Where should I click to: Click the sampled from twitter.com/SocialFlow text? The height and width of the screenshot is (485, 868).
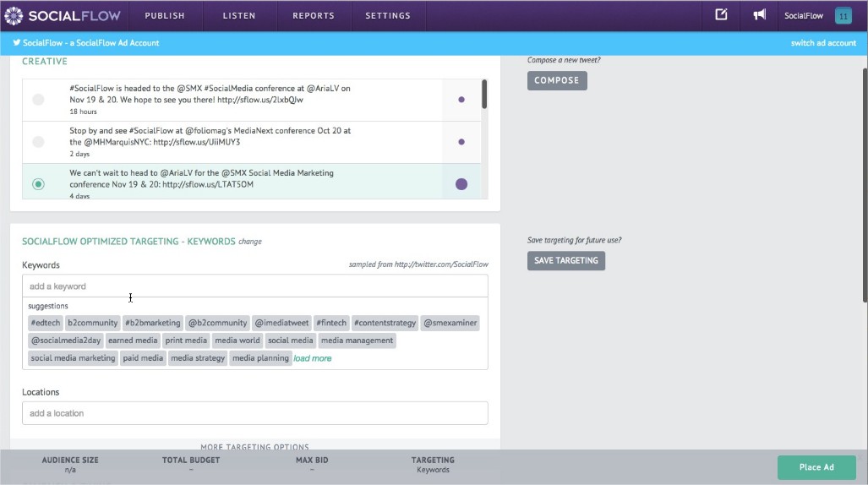(x=418, y=264)
